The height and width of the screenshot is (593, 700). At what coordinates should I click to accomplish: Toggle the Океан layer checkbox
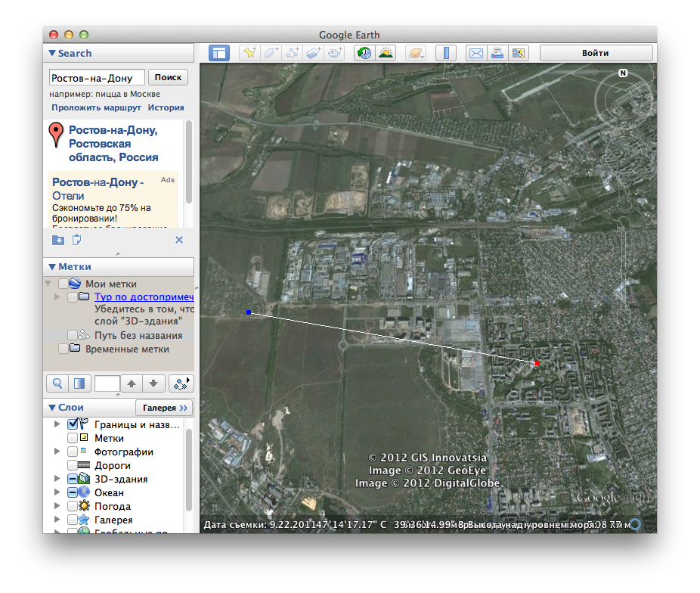tap(73, 492)
